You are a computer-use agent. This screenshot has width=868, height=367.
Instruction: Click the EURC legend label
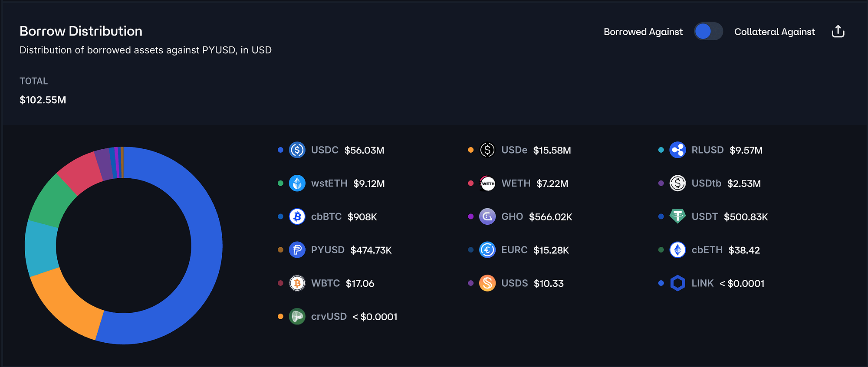tap(514, 250)
